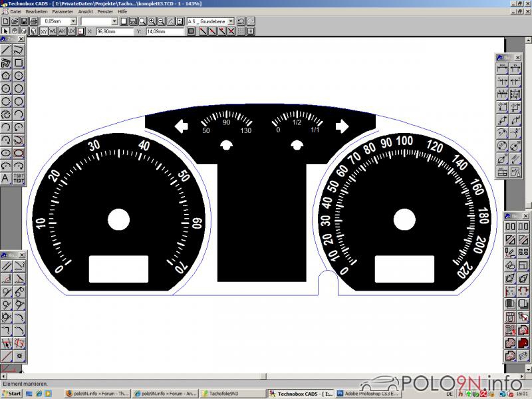Select the multi-line TEXT tool
Viewport: 532px width, 399px height.
(x=19, y=178)
